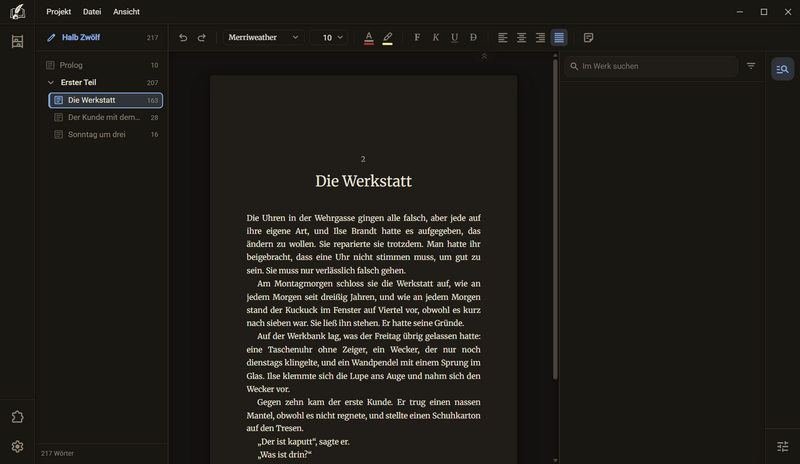The width and height of the screenshot is (800, 464).
Task: Click the Im Werk suchen search field
Action: pos(651,66)
